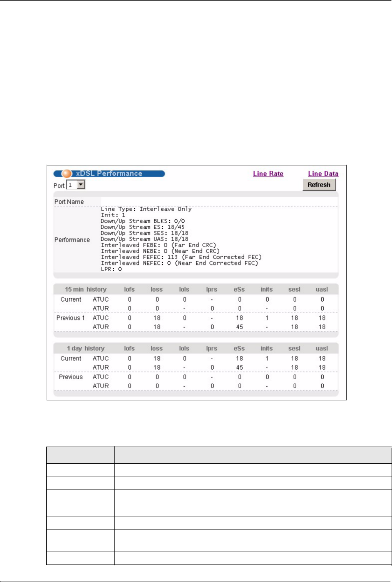Select the "Down/Up Stream SES: 18/18" line
The width and height of the screenshot is (392, 582).
[x=145, y=233]
